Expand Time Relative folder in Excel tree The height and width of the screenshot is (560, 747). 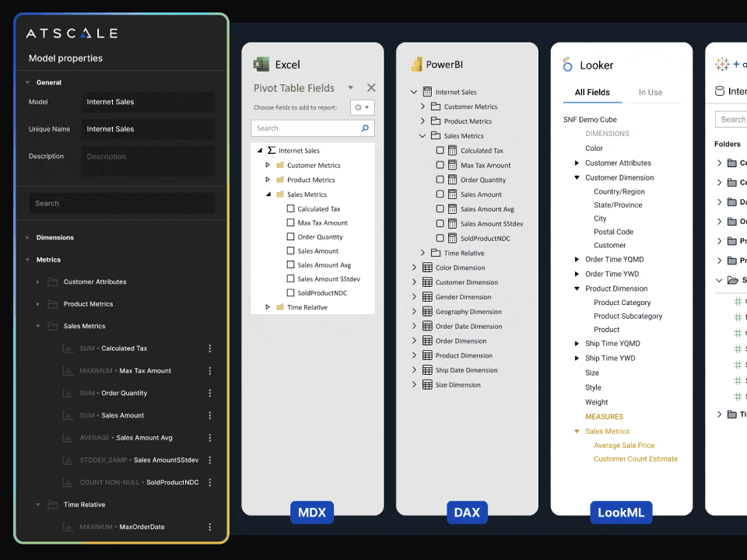268,307
